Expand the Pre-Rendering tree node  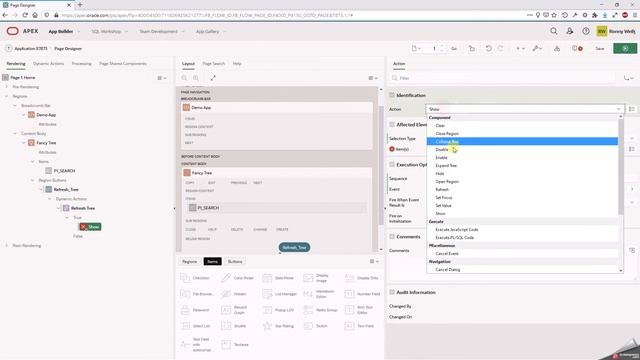tap(6, 87)
